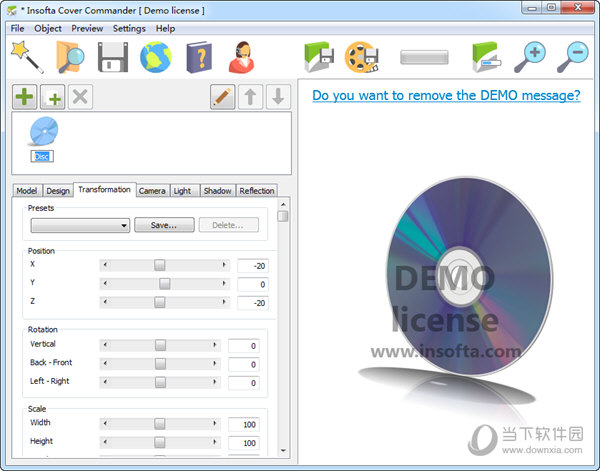The height and width of the screenshot is (471, 600).
Task: Click the Left - Right value field
Action: [244, 383]
